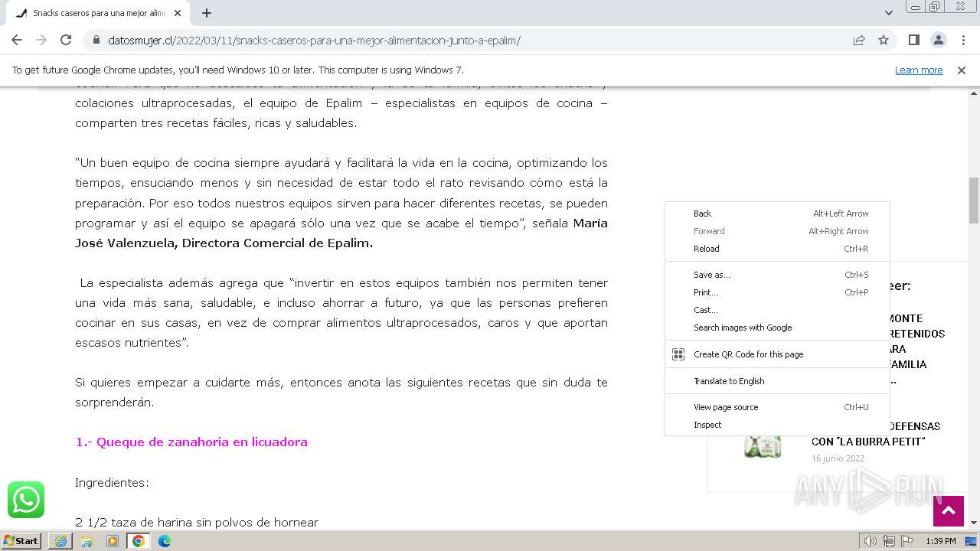Click the Action Center flag tray icon
The width and height of the screenshot is (980, 551).
tap(906, 541)
